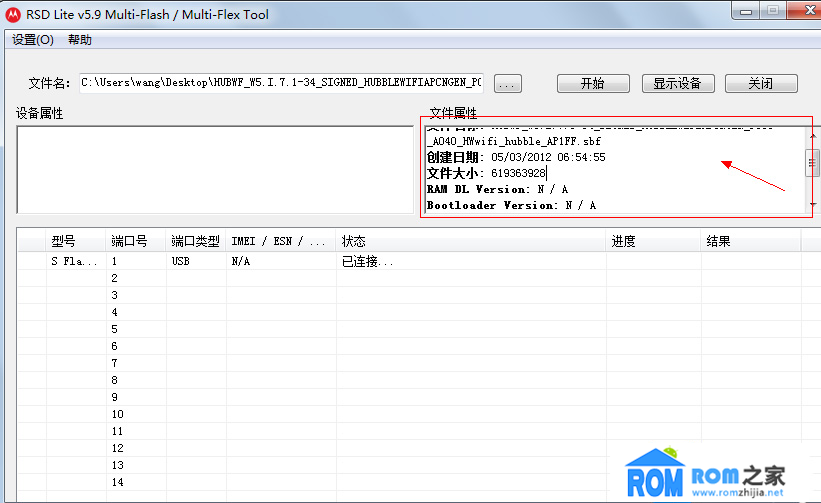Click the _A040_HWwifi_hubble_AP1FF.sbf filename text

coord(514,141)
